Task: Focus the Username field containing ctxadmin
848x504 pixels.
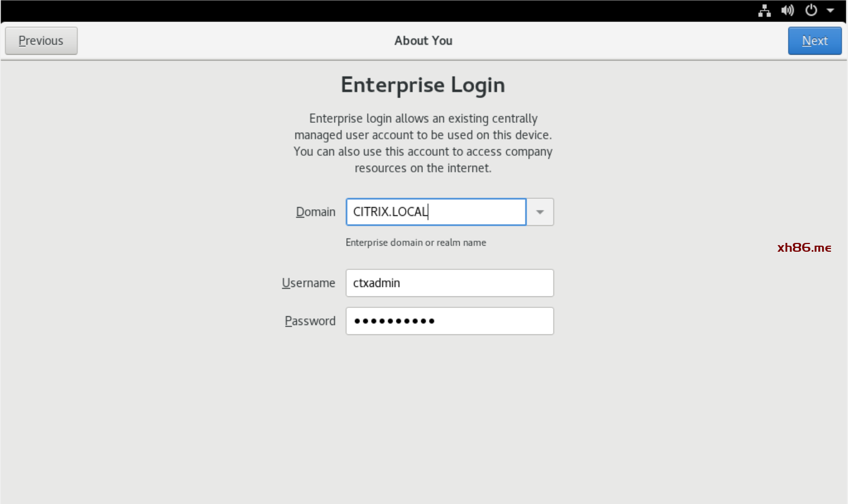Action: pos(449,283)
